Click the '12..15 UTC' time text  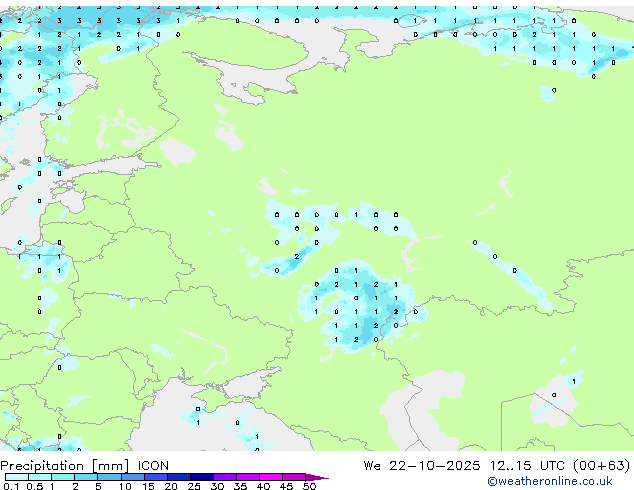point(527,466)
